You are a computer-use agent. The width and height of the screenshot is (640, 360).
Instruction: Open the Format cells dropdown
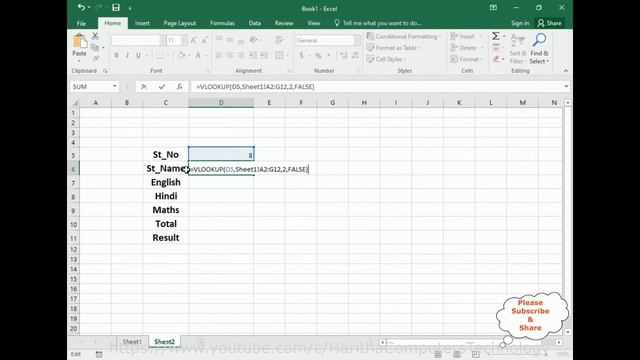tap(465, 59)
